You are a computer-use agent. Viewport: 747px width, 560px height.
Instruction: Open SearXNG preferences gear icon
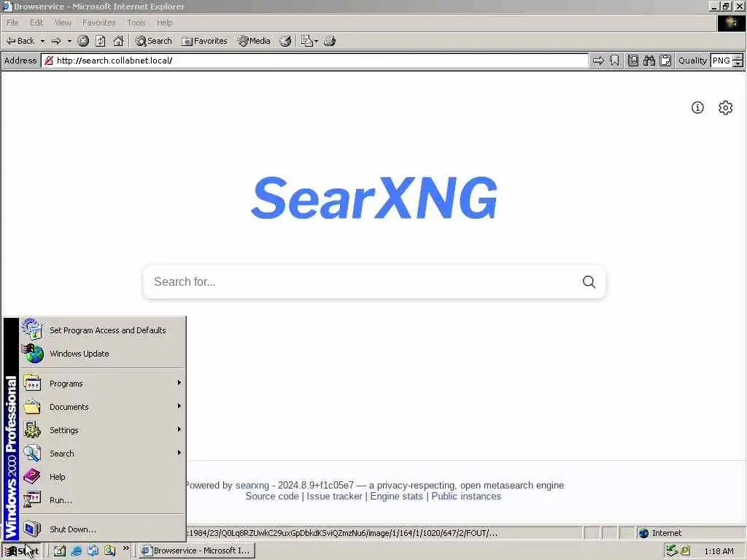click(x=726, y=108)
